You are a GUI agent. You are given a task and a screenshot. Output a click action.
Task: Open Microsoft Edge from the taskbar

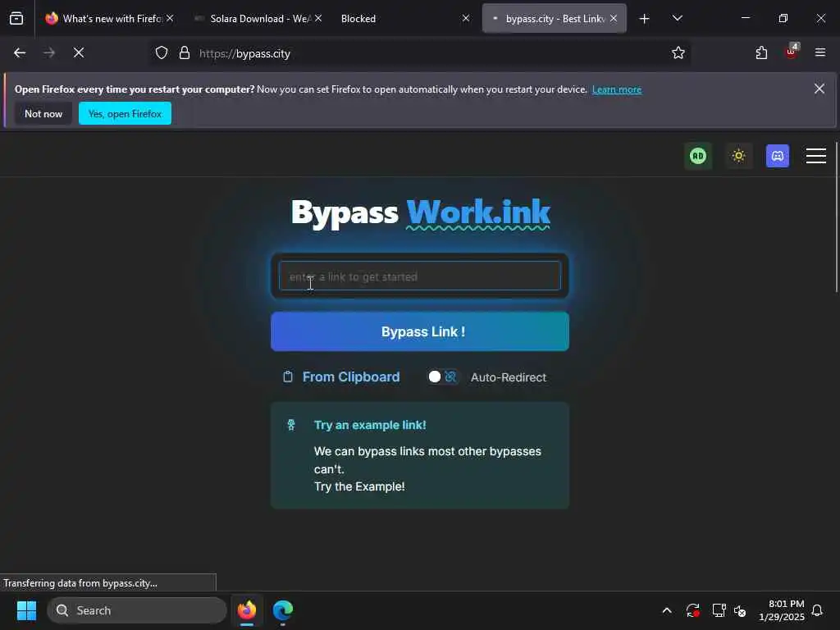(x=283, y=610)
